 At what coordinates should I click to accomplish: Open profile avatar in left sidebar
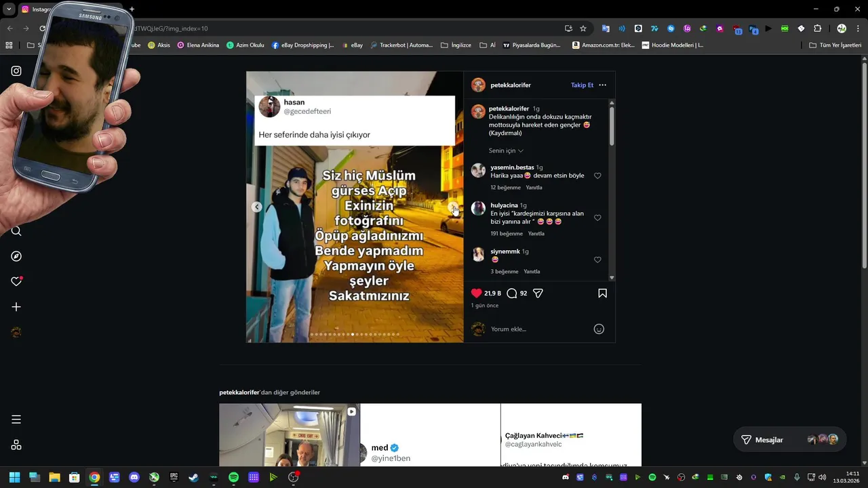[16, 332]
